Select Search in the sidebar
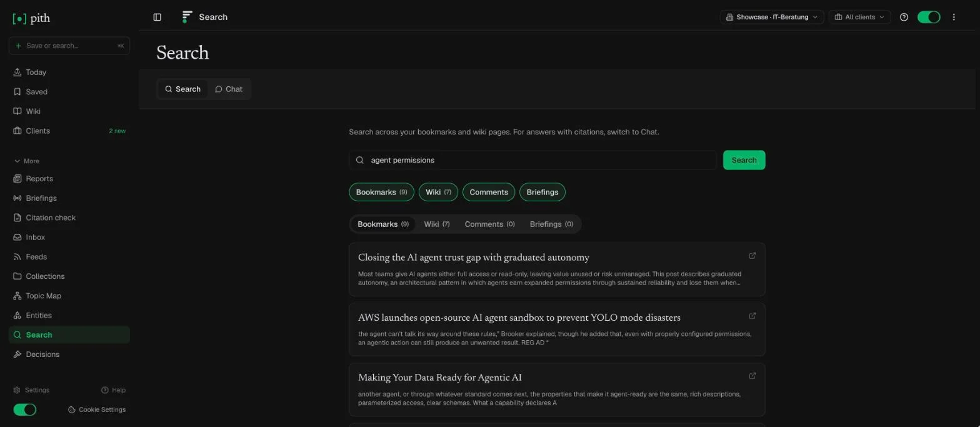The height and width of the screenshot is (427, 980). (69, 335)
